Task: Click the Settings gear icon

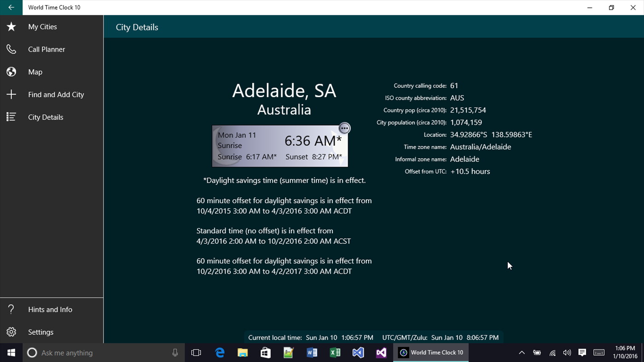Action: coord(11,332)
